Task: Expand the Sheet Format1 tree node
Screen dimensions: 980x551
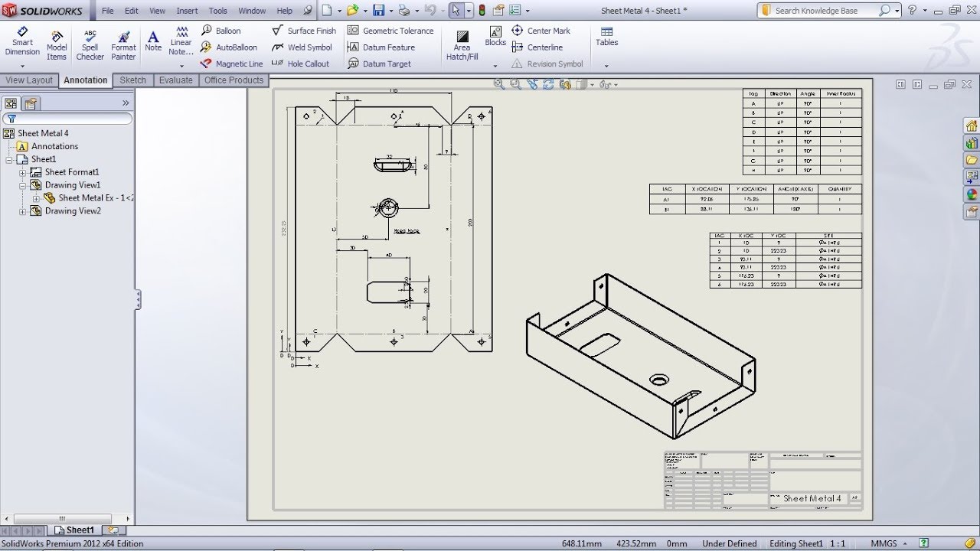Action: (23, 172)
